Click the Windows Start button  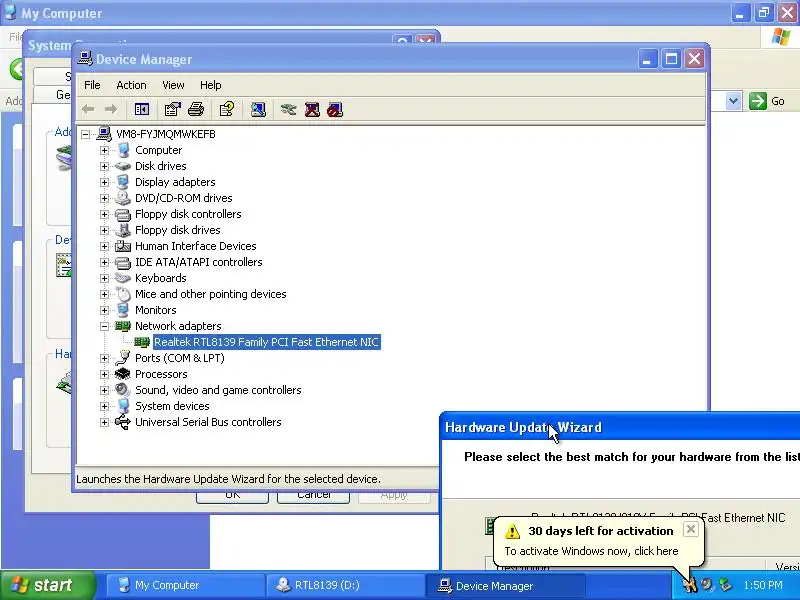48,585
